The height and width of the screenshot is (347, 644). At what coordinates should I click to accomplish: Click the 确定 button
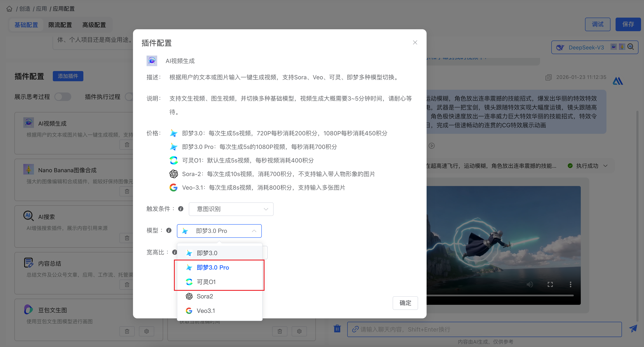tap(405, 303)
